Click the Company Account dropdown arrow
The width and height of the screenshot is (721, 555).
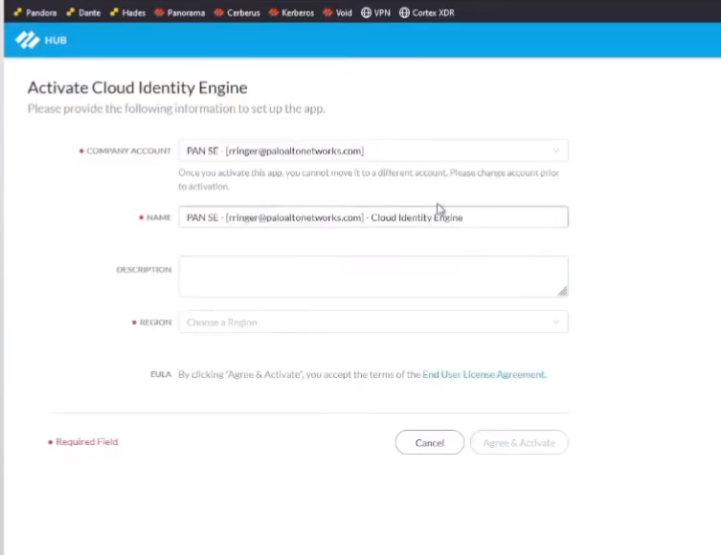pos(556,151)
